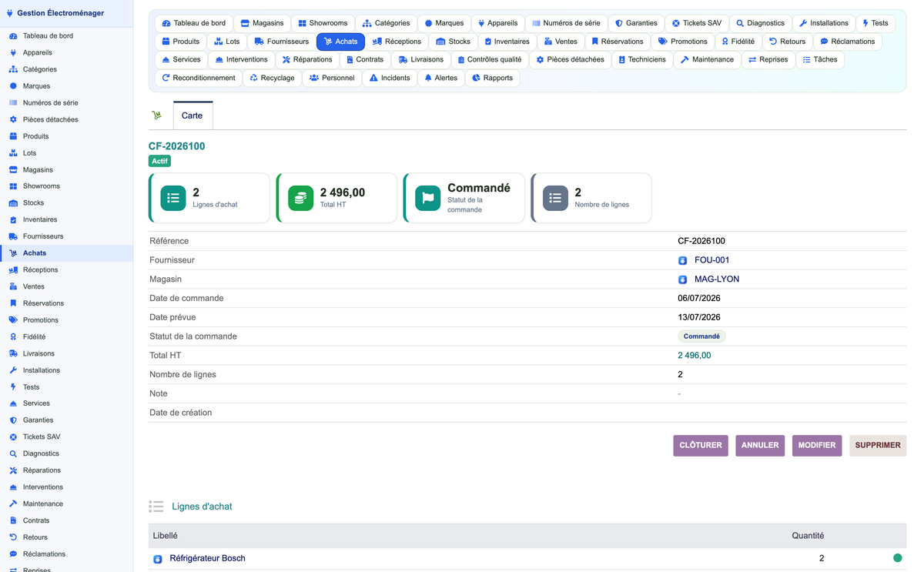Image resolution: width=924 pixels, height=572 pixels.
Task: Click the MODIFIER button
Action: 817,446
